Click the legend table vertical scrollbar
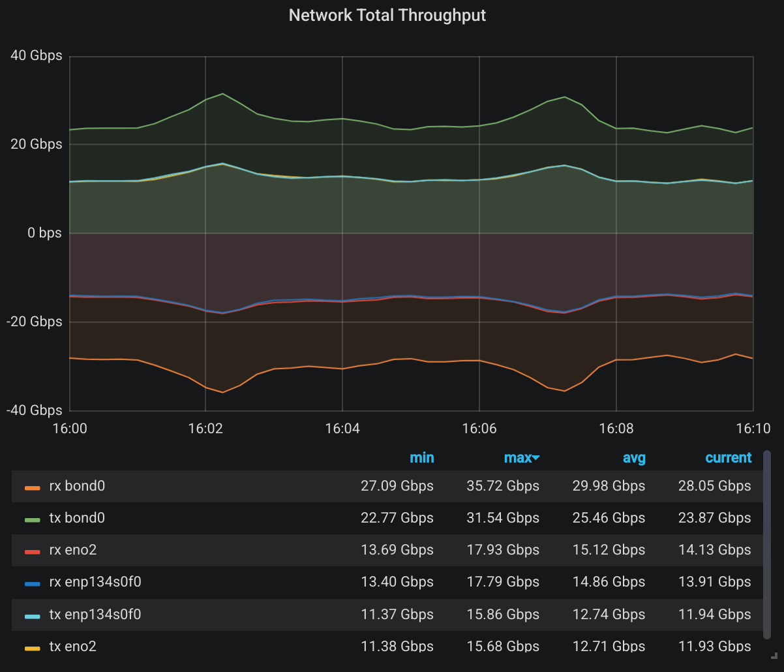This screenshot has width=784, height=672. pyautogui.click(x=767, y=543)
